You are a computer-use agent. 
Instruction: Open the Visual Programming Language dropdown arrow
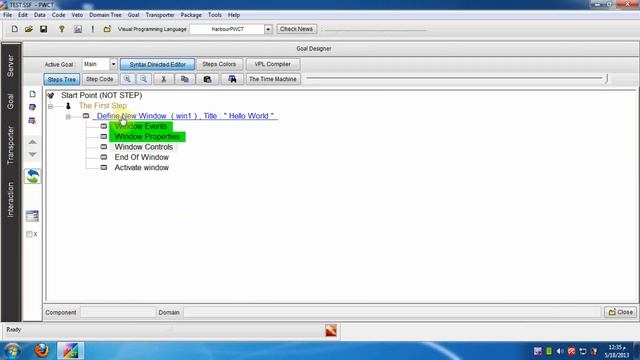click(x=268, y=29)
